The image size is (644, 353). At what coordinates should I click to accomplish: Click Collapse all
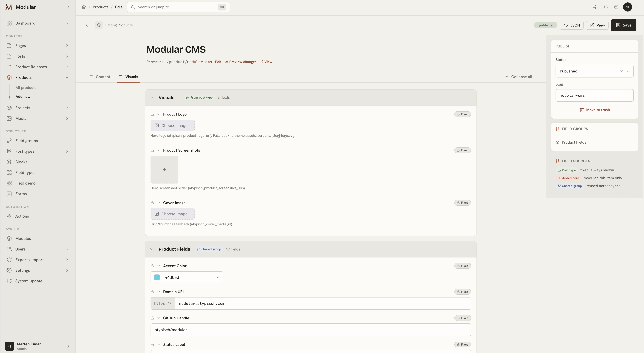(518, 77)
